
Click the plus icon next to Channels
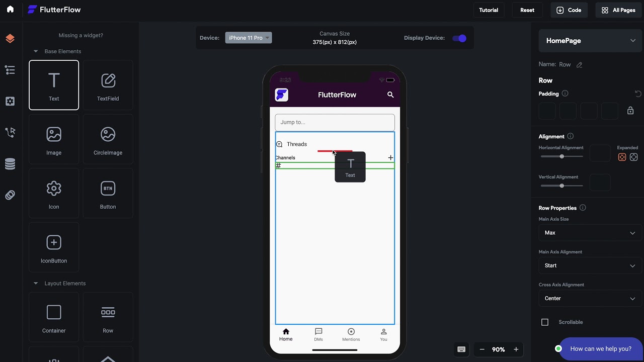[390, 158]
